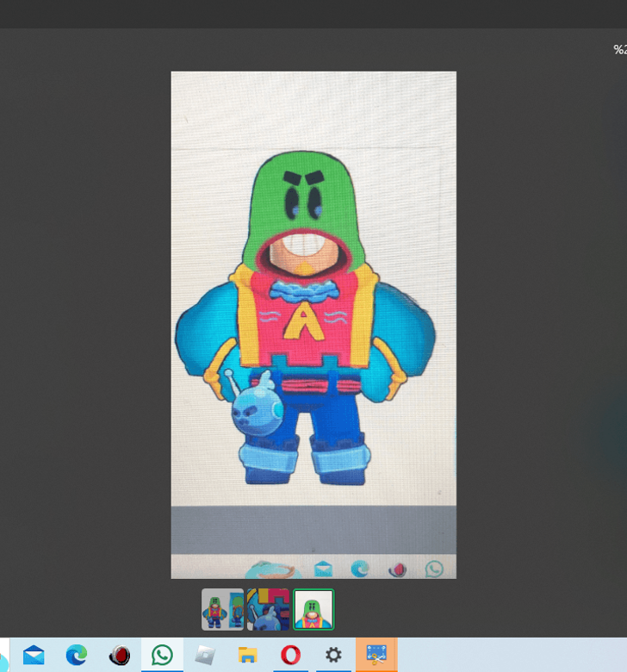
Task: Click the highlighted image viewer taskbar icon
Action: 376,656
